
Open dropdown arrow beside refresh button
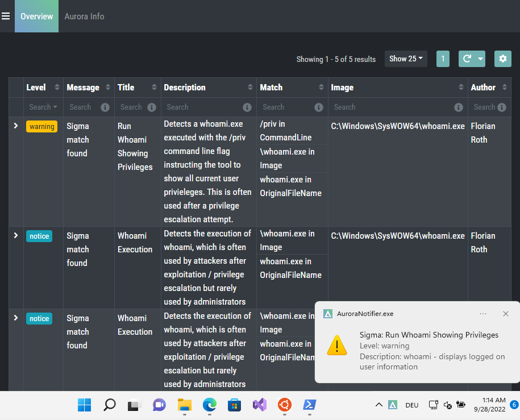(x=480, y=59)
